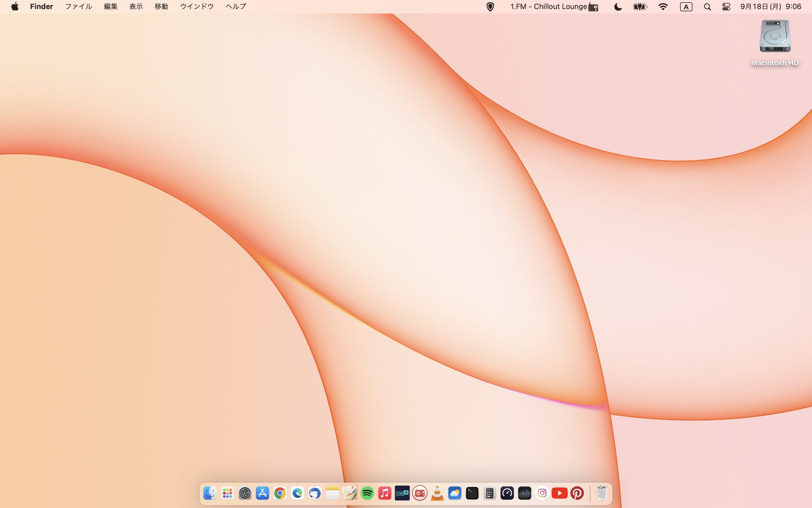The width and height of the screenshot is (812, 508).
Task: Launch VLC media player from the Dock
Action: [437, 493]
